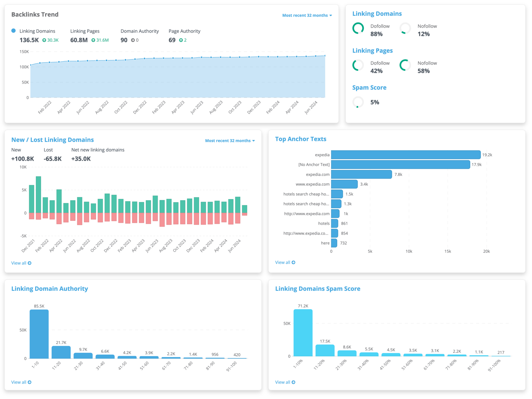Click the '91-100' authority bar label 420
The height and width of the screenshot is (399, 532).
pyautogui.click(x=237, y=355)
